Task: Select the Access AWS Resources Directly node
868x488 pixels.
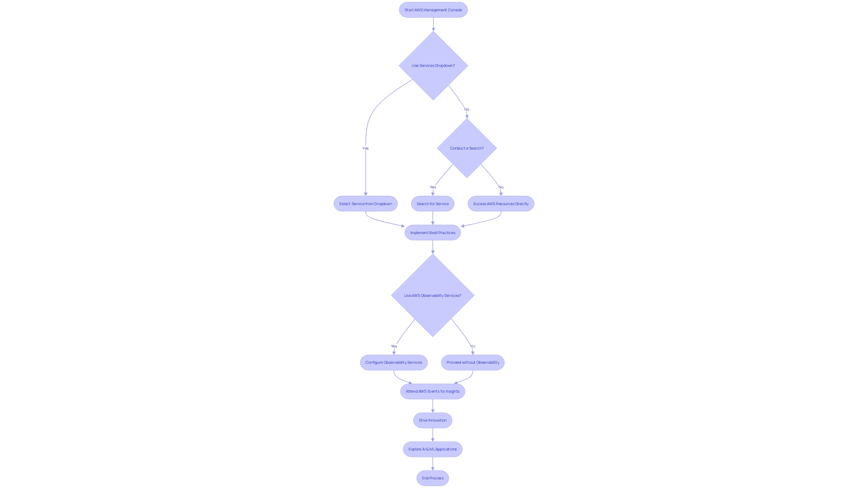Action: click(x=501, y=203)
